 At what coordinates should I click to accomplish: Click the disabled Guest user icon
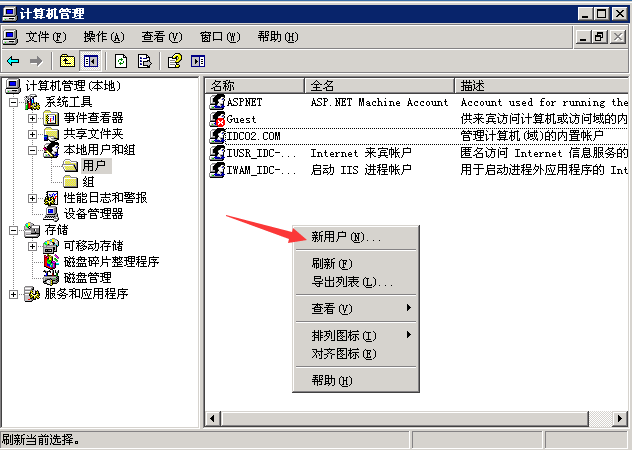(x=217, y=119)
